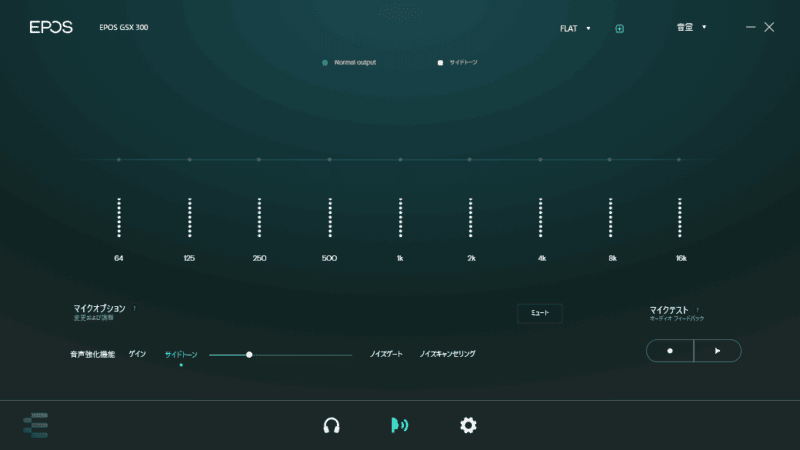Viewport: 800px width, 450px height.
Task: Click the info icon beside マイクテスト
Action: [697, 310]
